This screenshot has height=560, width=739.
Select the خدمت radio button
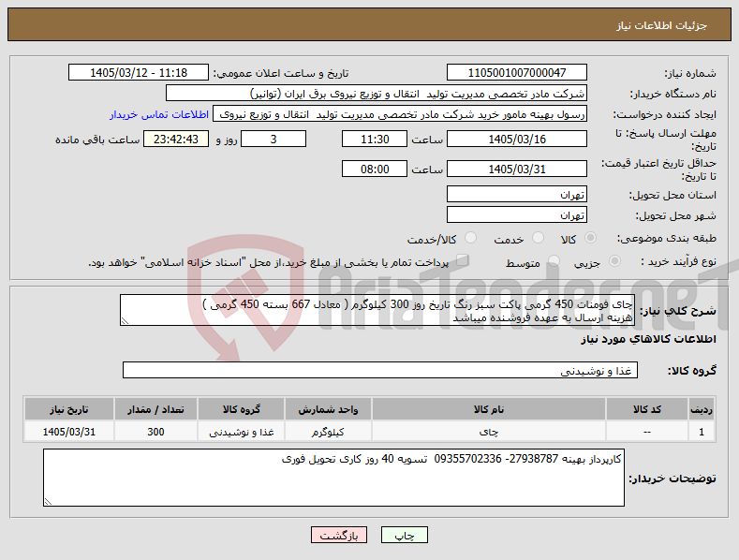pos(538,238)
